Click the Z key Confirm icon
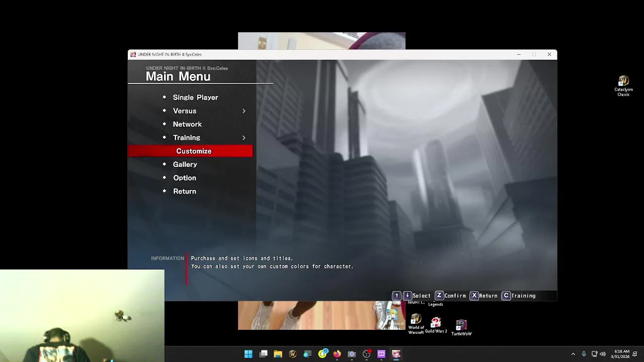The height and width of the screenshot is (362, 644). 439,296
